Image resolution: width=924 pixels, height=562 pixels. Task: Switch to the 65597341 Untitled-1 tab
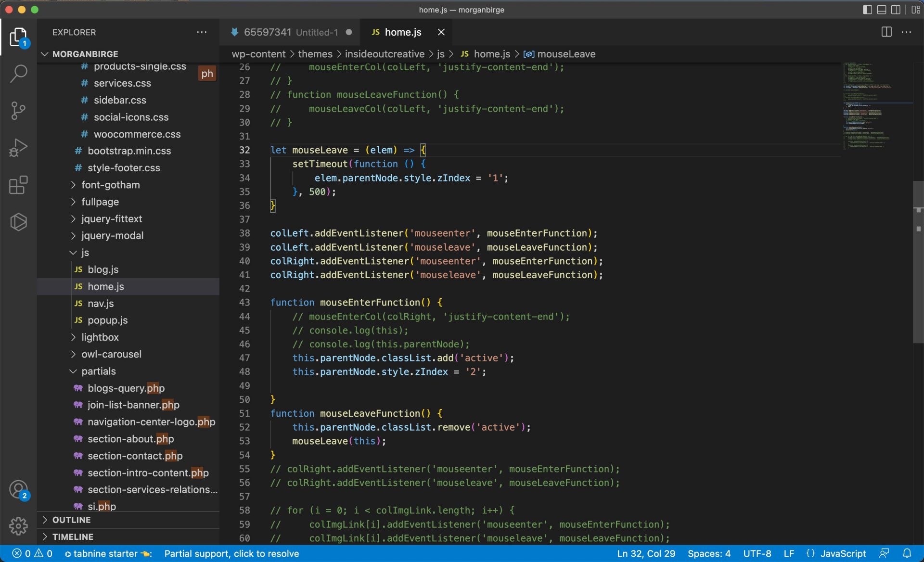click(x=290, y=32)
